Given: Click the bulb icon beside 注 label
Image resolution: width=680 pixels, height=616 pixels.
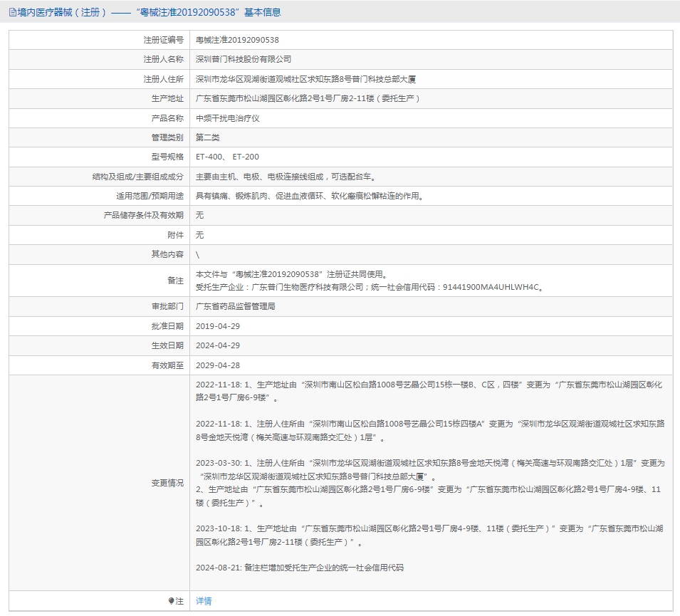Looking at the screenshot, I should pyautogui.click(x=171, y=601).
